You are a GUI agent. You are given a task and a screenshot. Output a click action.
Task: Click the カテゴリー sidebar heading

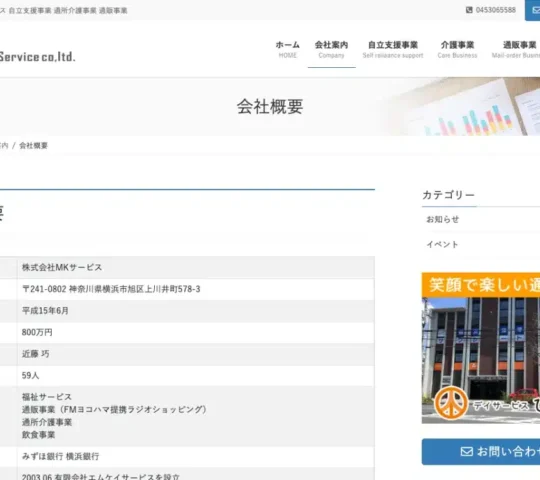[x=448, y=195]
